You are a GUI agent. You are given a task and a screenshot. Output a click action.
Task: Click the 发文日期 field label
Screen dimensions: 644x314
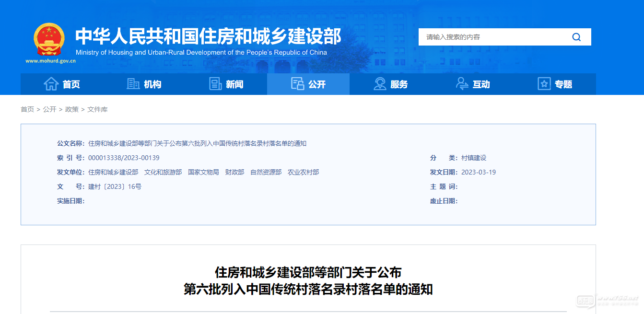(x=444, y=172)
